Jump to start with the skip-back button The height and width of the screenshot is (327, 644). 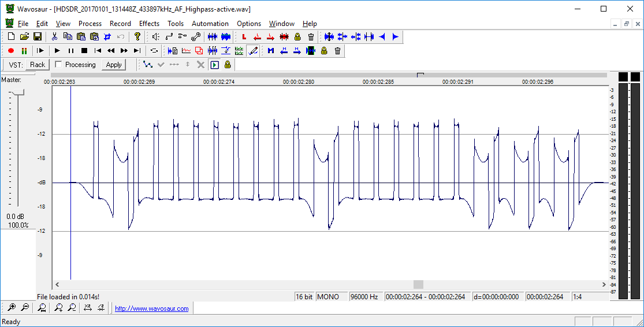coord(98,50)
